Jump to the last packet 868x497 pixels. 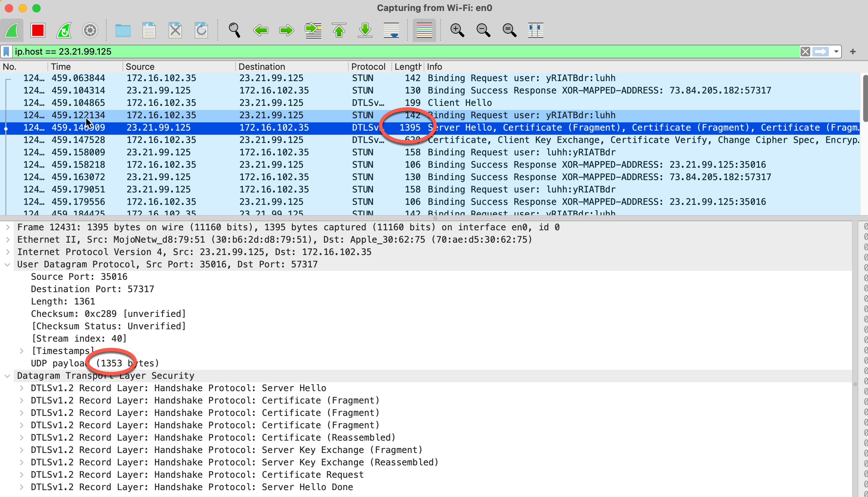coord(365,30)
